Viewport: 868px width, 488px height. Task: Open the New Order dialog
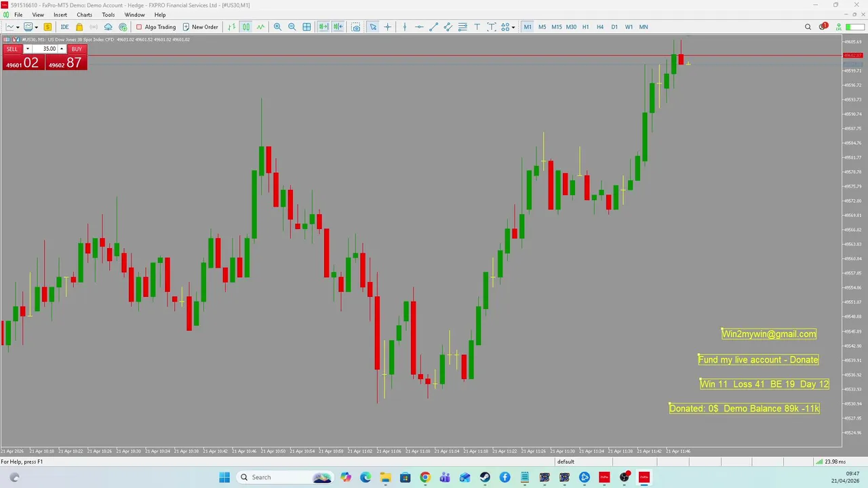click(x=201, y=27)
